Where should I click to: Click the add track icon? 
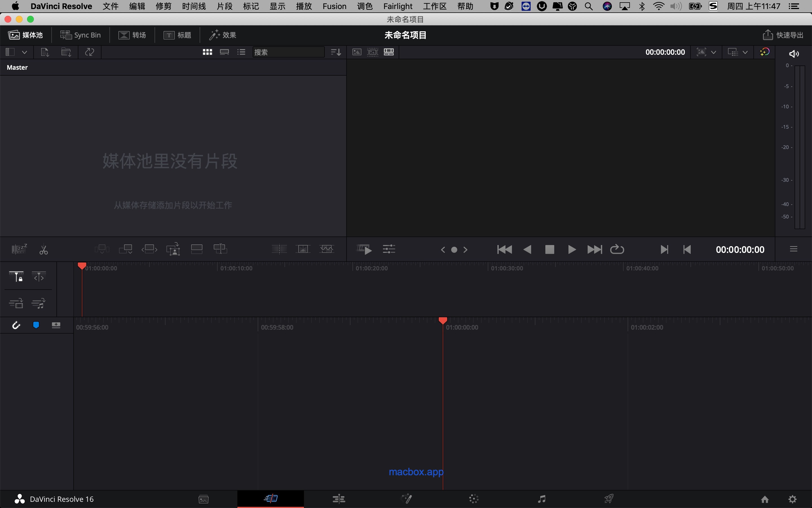coord(56,325)
